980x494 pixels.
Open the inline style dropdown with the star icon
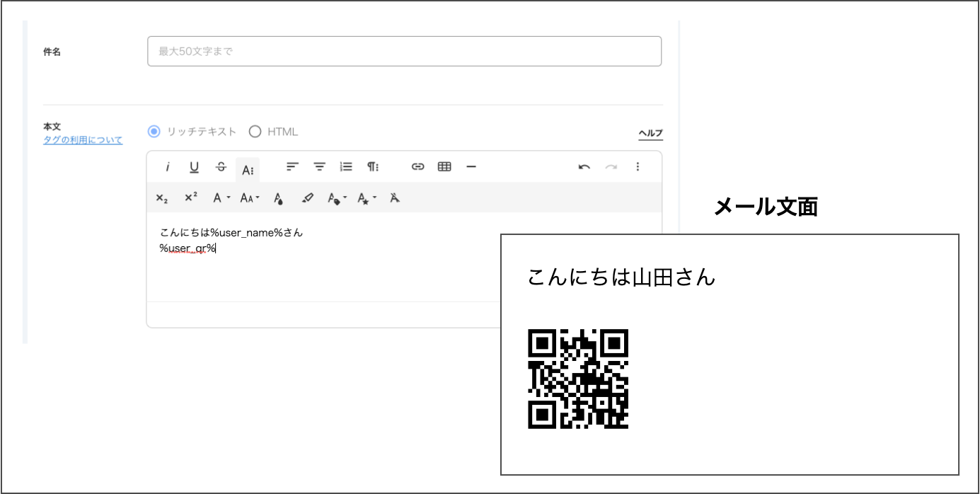(x=367, y=199)
